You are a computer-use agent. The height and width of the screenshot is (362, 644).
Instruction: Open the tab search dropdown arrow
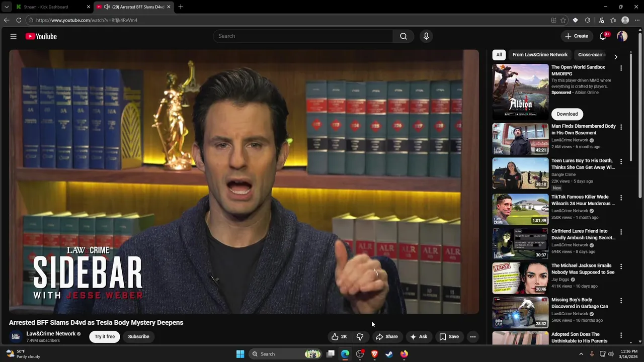click(6, 7)
